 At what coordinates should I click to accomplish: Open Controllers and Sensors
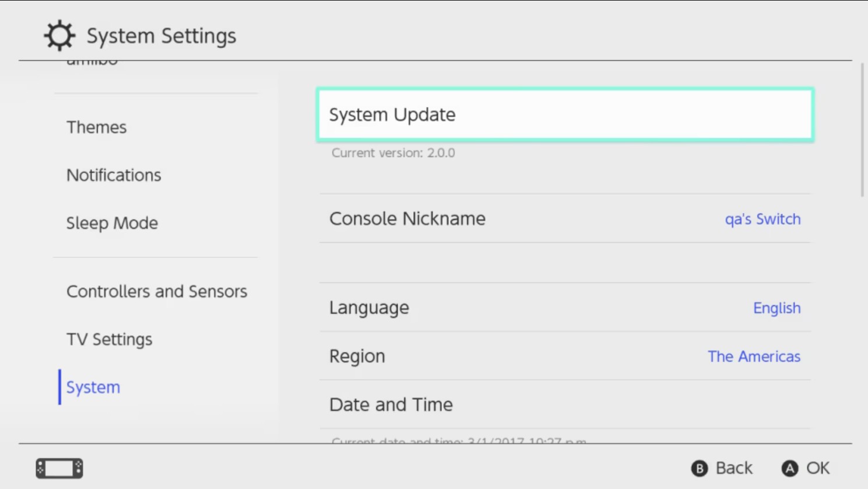click(x=156, y=291)
